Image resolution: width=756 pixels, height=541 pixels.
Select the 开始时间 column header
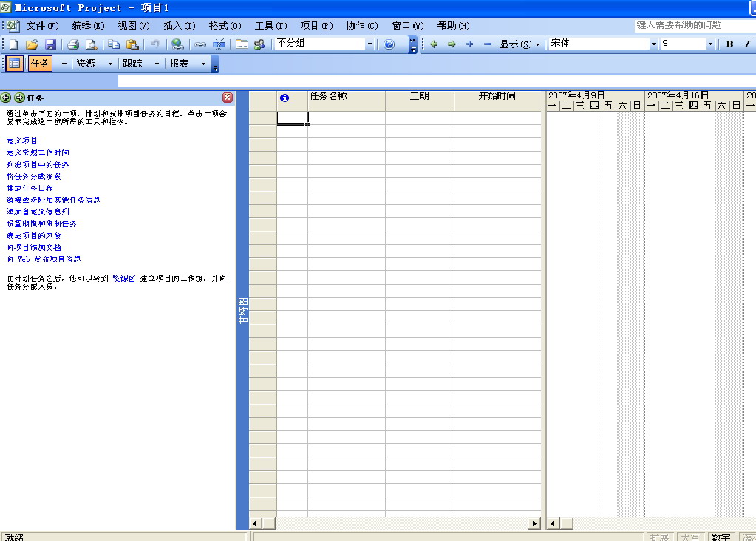click(497, 101)
